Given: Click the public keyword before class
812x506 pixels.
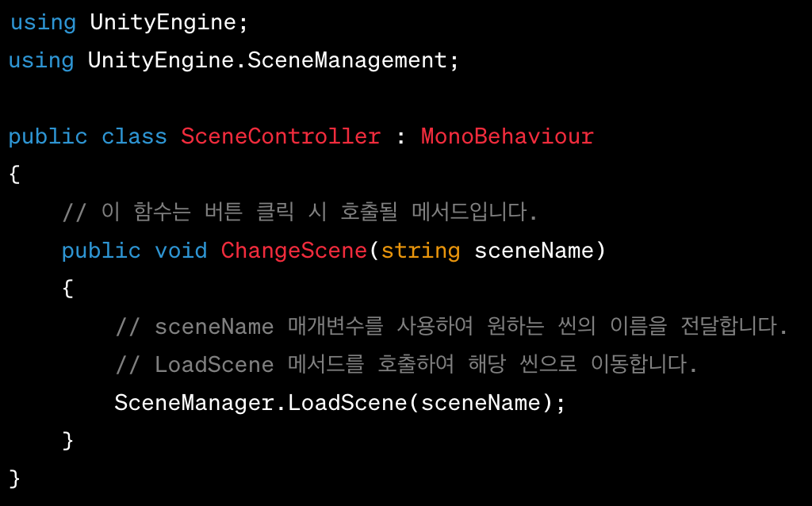Looking at the screenshot, I should pyautogui.click(x=48, y=137).
